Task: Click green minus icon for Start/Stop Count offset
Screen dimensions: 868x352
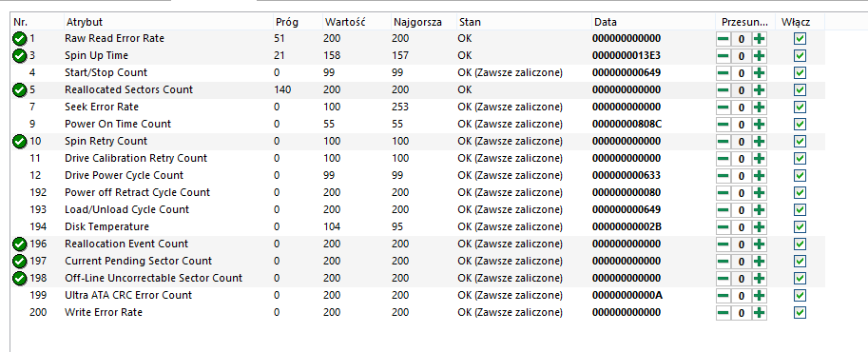Action: click(x=723, y=73)
